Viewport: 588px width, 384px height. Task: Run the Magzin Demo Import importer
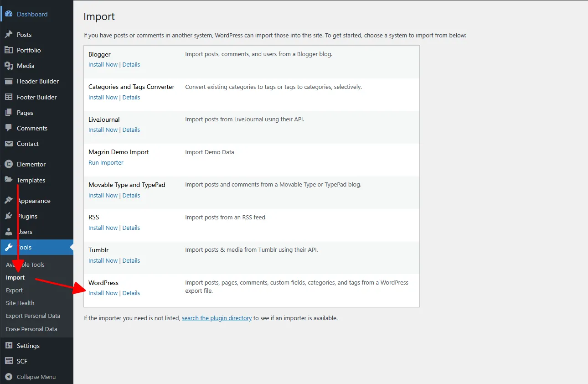click(106, 162)
